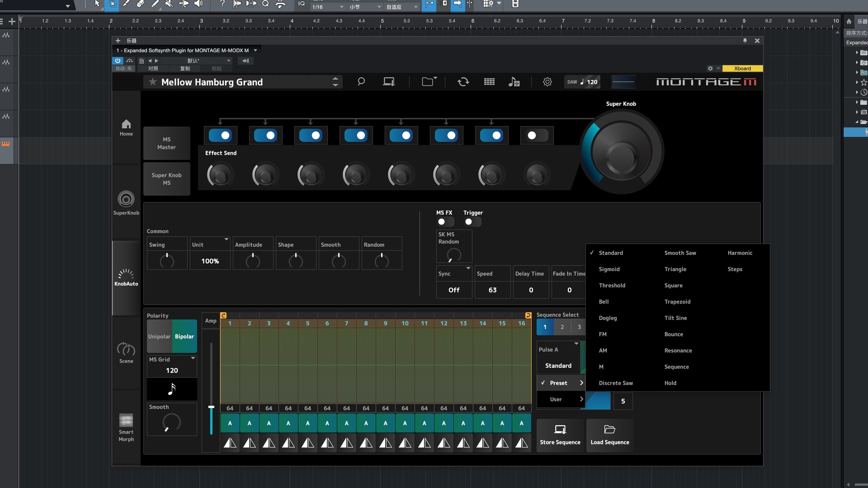Turn on the eighth Effect Send switch
868x488 pixels.
537,136
